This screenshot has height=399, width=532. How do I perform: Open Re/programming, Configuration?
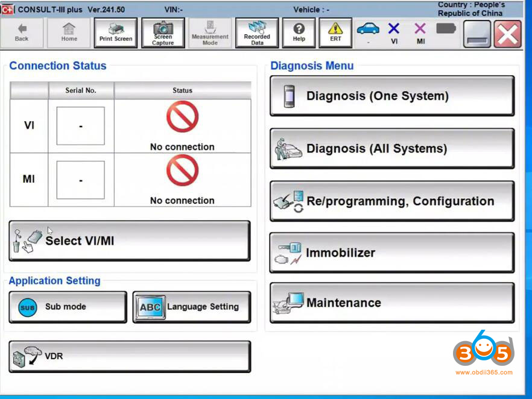[x=392, y=201]
